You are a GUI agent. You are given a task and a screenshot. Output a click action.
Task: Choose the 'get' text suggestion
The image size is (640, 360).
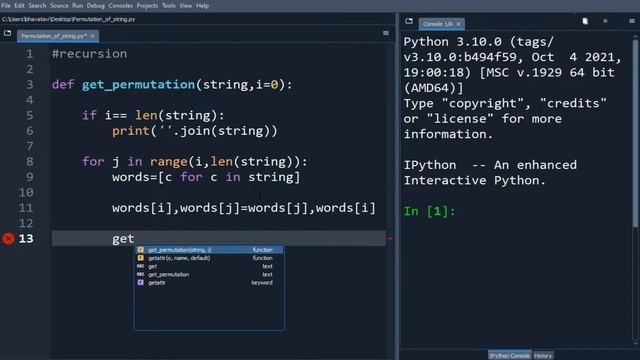click(209, 266)
